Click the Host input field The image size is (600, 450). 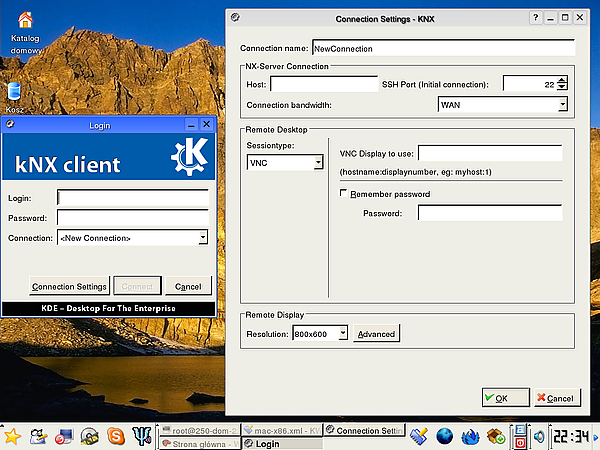324,84
